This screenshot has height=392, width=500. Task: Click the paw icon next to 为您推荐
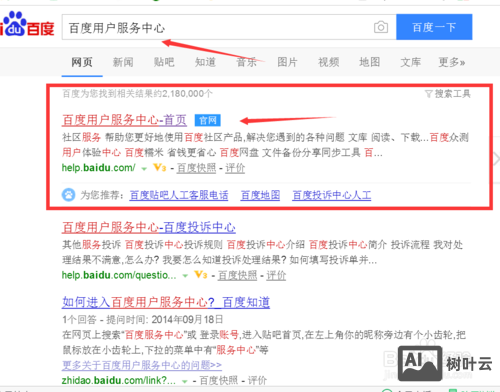point(69,195)
